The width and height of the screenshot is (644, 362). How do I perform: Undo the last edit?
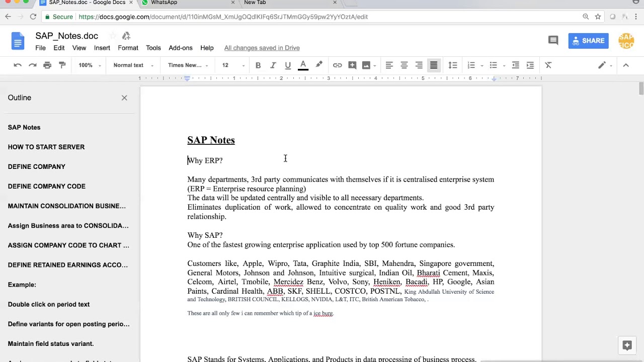pos(18,65)
